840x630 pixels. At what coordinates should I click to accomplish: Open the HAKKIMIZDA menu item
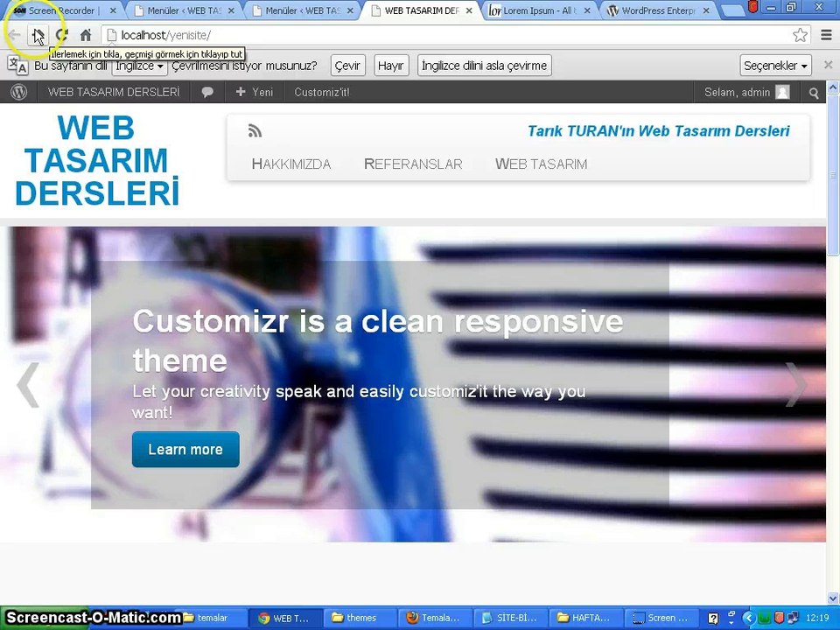(291, 164)
